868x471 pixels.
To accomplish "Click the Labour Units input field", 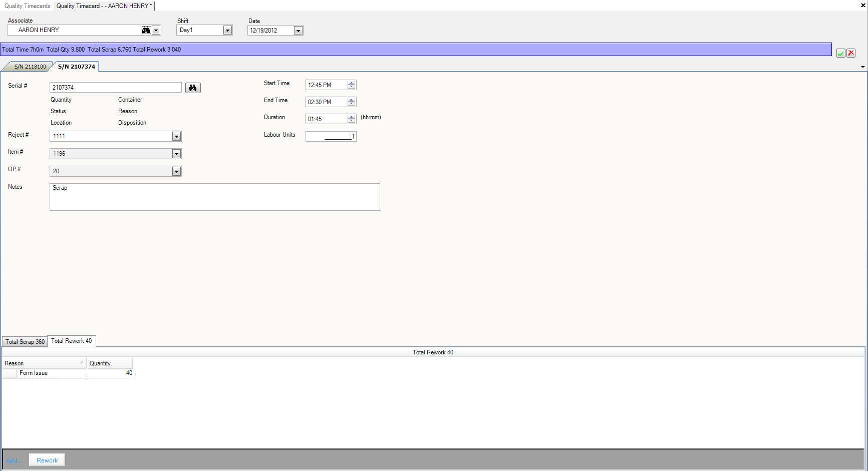I will click(x=331, y=137).
